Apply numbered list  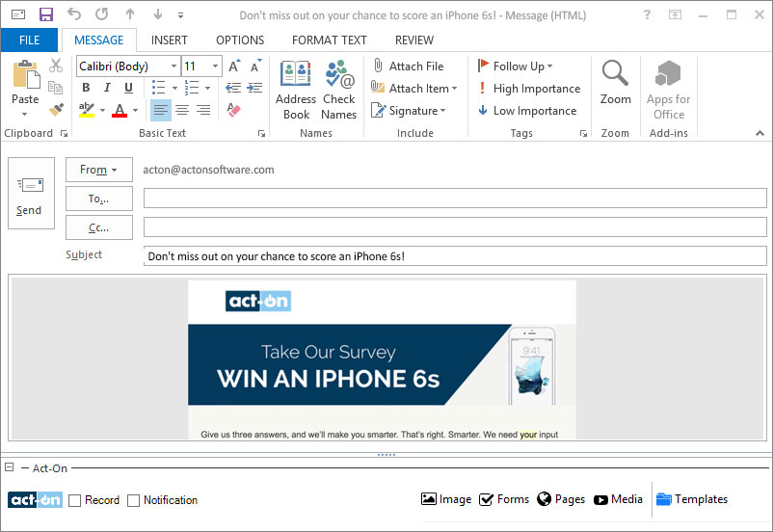click(191, 88)
